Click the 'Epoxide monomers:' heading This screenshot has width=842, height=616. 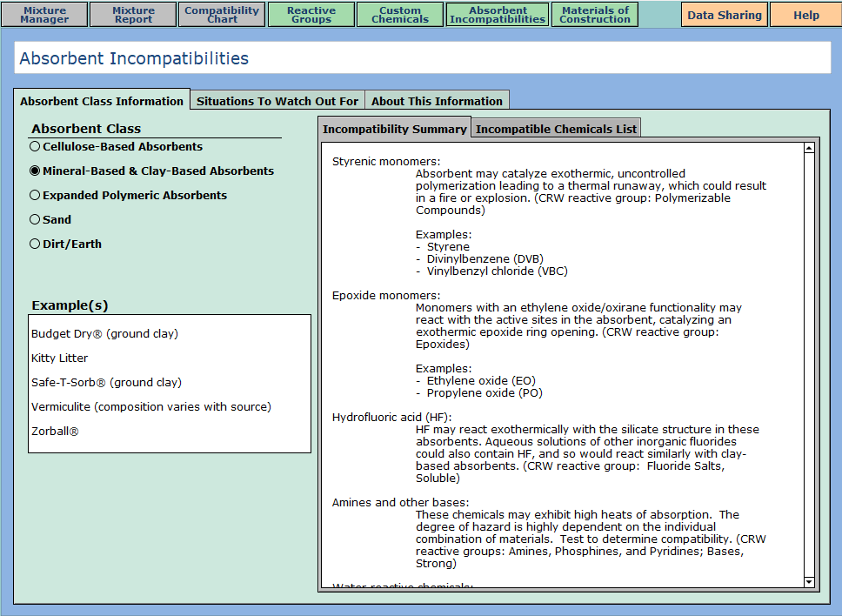386,295
